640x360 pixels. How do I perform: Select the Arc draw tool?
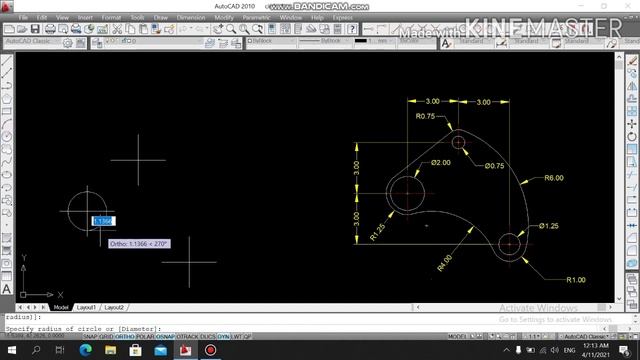[x=7, y=124]
